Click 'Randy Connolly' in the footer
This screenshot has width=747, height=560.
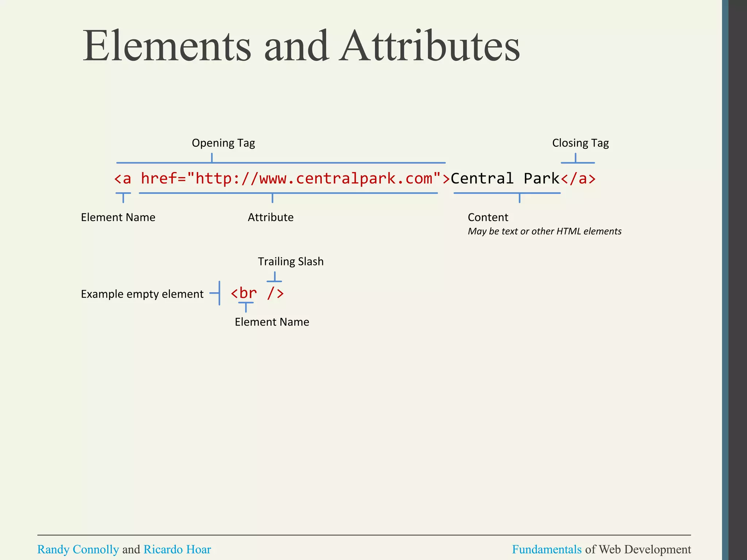[x=78, y=549]
